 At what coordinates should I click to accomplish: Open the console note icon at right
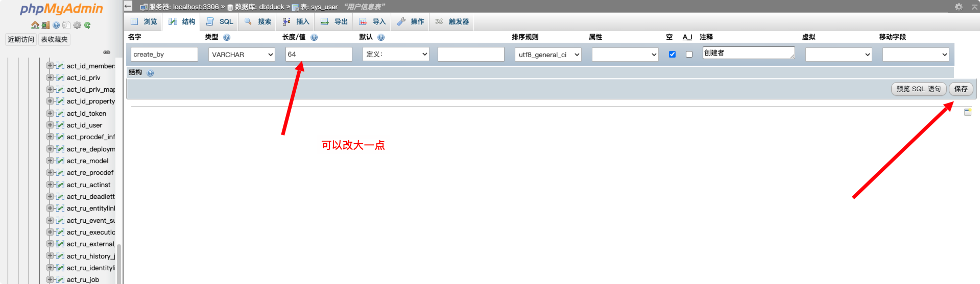click(x=968, y=112)
